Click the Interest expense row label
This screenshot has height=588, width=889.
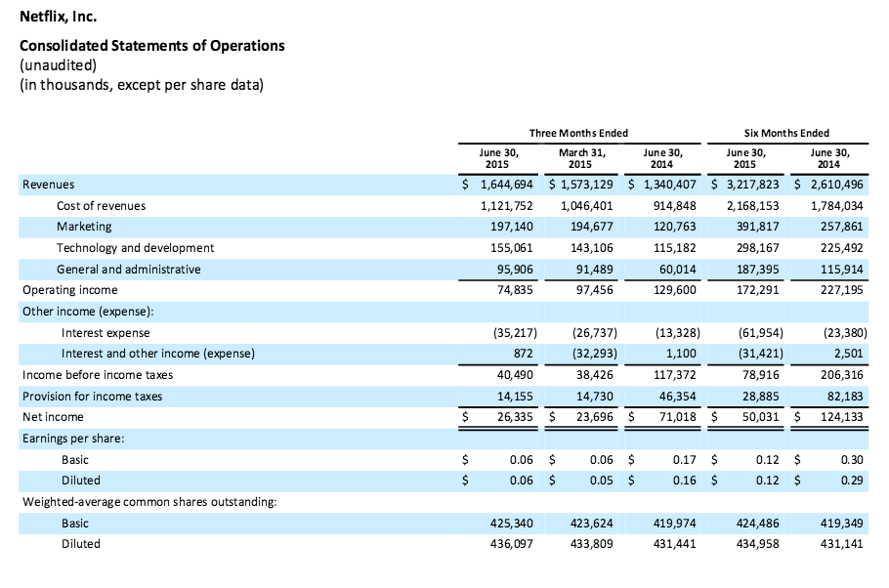tap(105, 332)
